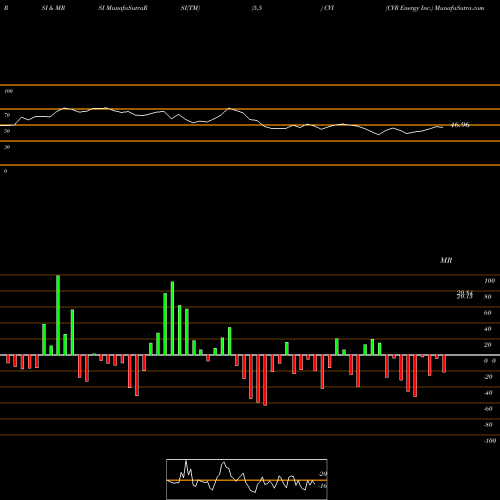500x500 pixels.
Task: Click the 'SI & MR' header label
Action: [x=53, y=8]
